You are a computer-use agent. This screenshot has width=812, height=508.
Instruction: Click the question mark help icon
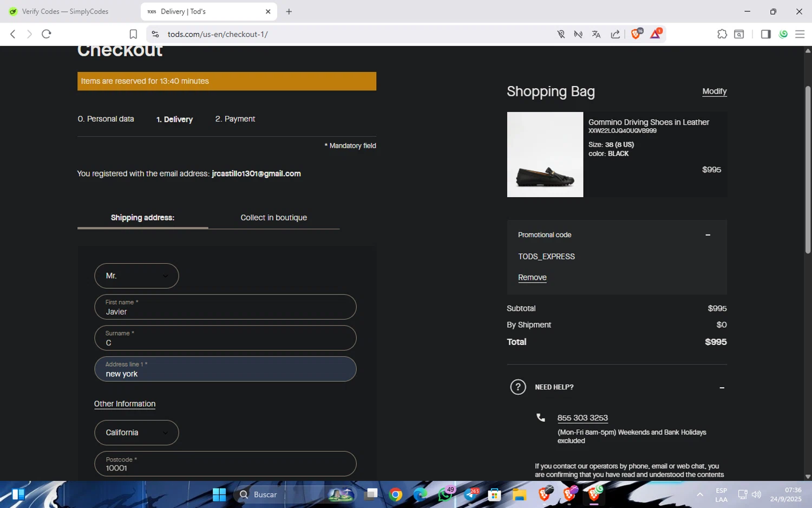pos(518,387)
